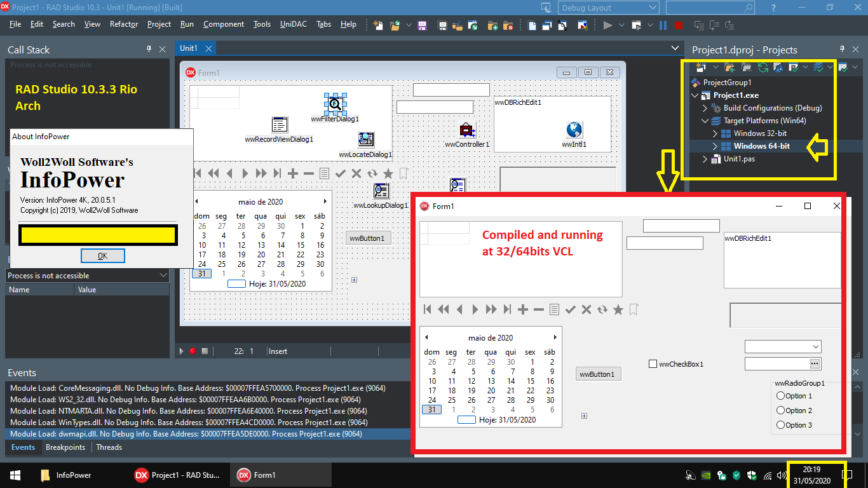Click Insert record plus in running Form1 navigator
The height and width of the screenshot is (488, 868).
pos(523,309)
